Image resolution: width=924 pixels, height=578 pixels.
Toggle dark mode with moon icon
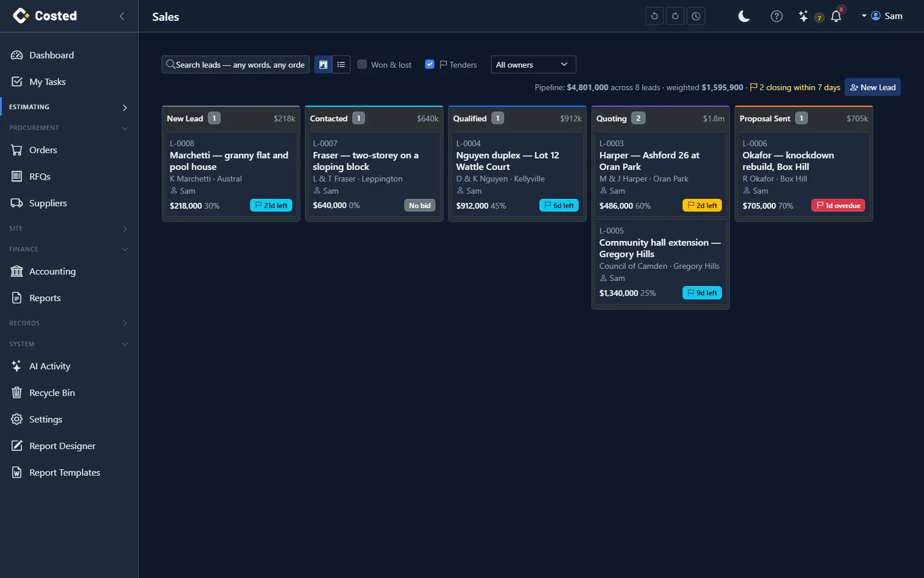click(744, 16)
